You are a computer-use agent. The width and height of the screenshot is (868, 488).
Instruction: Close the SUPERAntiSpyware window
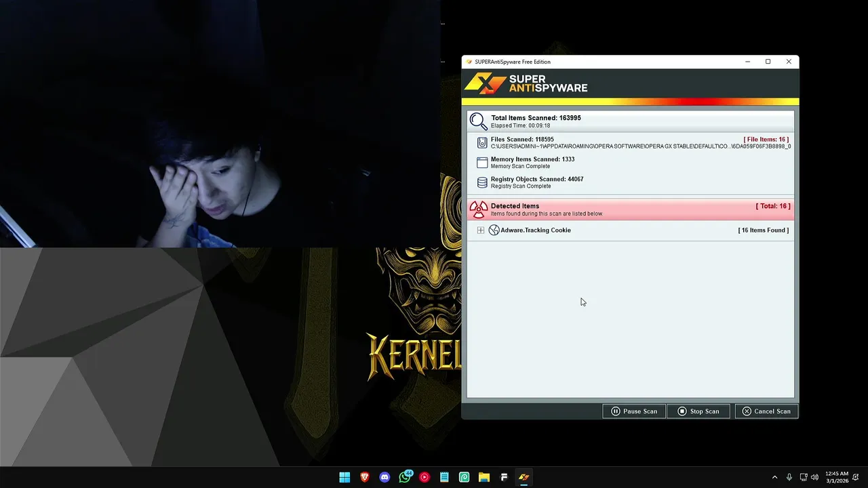tap(789, 62)
